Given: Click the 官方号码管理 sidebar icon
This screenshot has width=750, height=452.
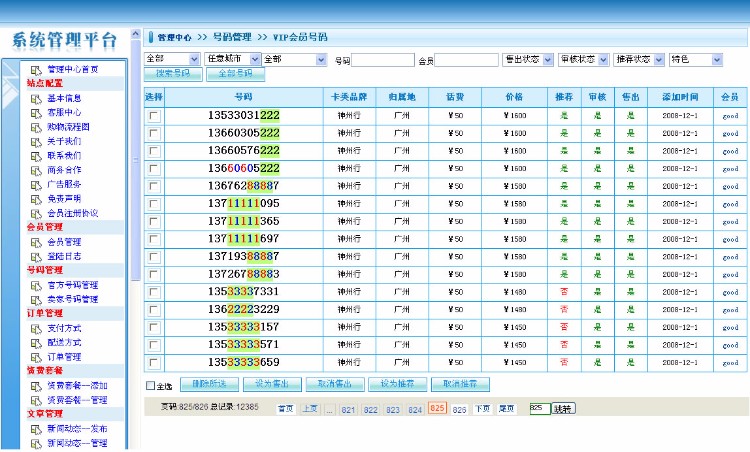Looking at the screenshot, I should point(36,286).
